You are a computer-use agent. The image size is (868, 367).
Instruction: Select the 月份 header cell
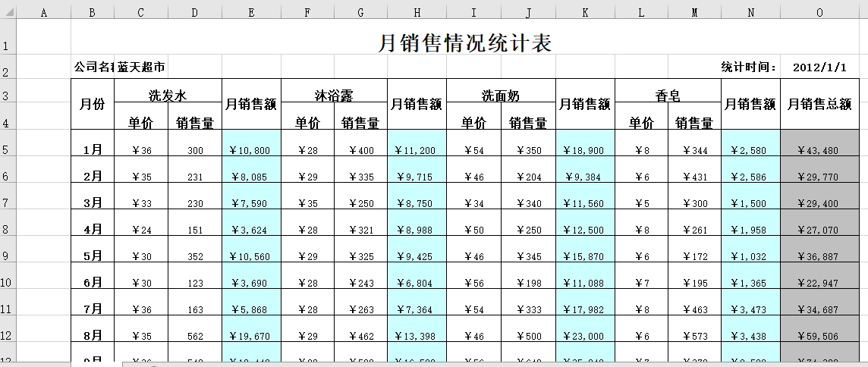[93, 105]
